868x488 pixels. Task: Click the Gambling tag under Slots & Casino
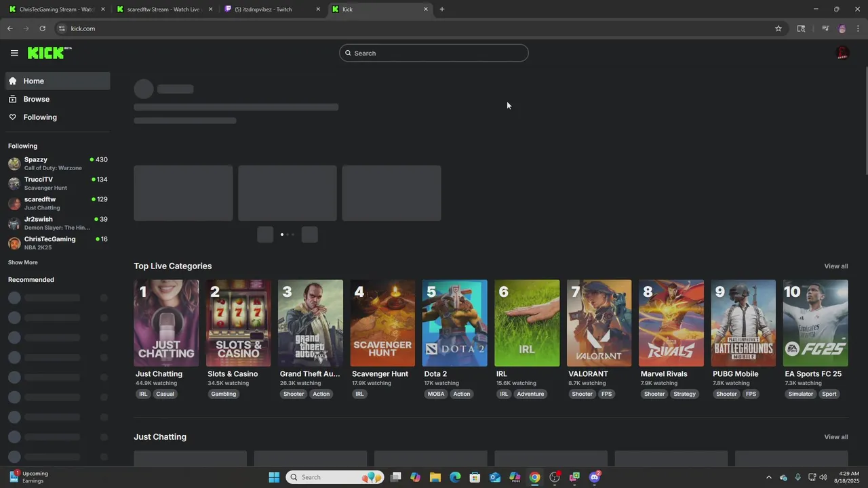[x=223, y=394]
